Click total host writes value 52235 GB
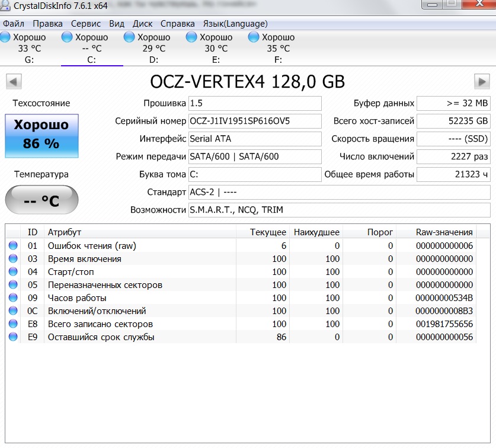The height and width of the screenshot is (448, 496). [x=453, y=121]
